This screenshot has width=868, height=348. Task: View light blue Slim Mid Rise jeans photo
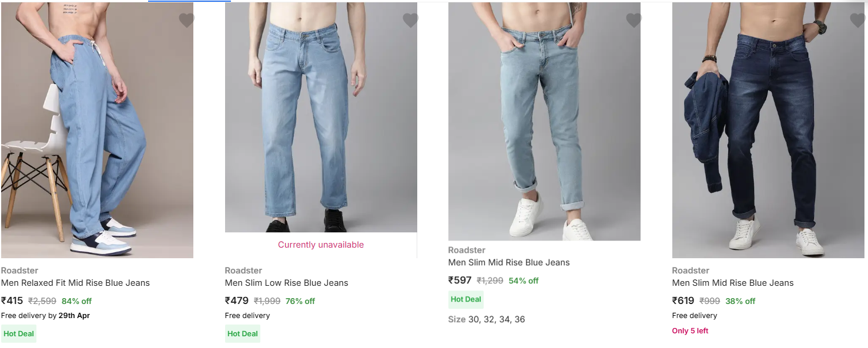tap(544, 121)
